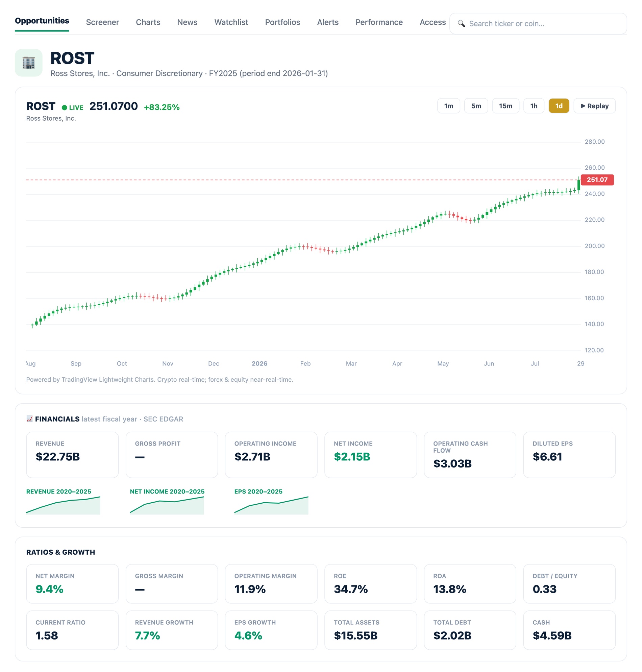This screenshot has width=642, height=672.
Task: Click the search magnifier icon
Action: pos(461,24)
